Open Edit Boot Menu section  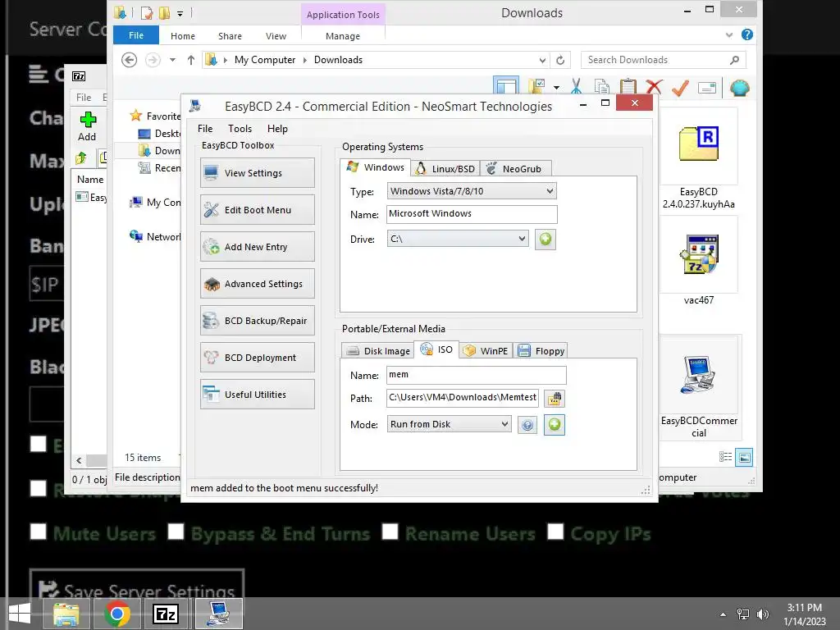point(257,209)
